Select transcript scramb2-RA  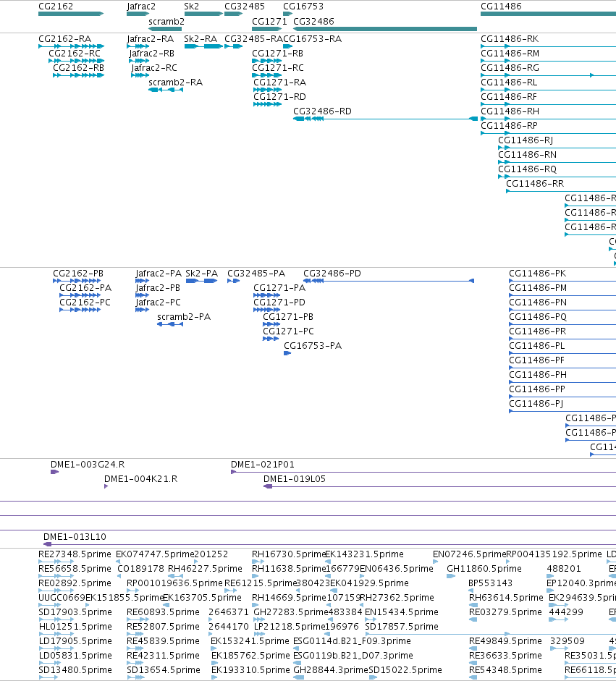[166, 90]
